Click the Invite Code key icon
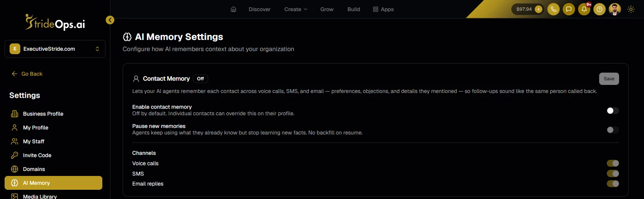 (15, 155)
